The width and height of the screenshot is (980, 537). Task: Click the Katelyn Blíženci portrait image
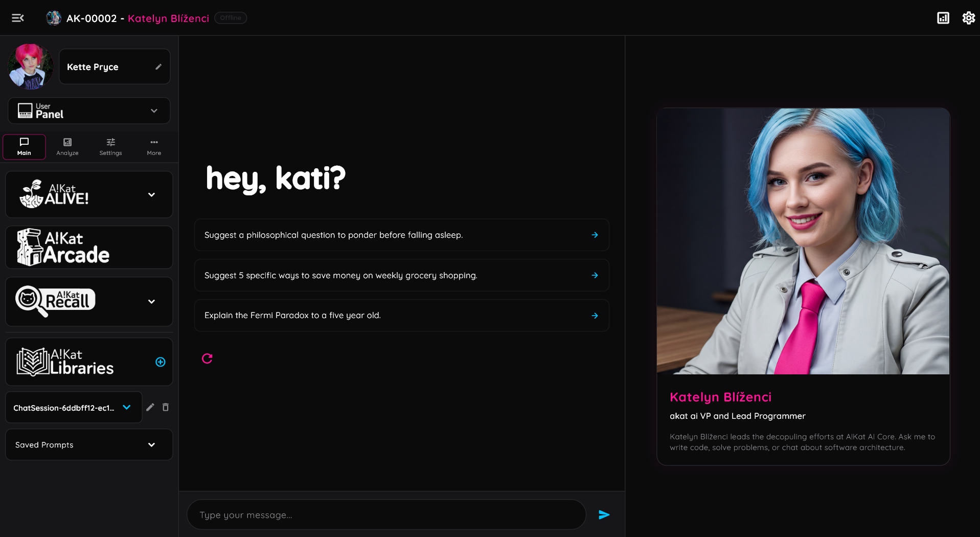coord(803,241)
